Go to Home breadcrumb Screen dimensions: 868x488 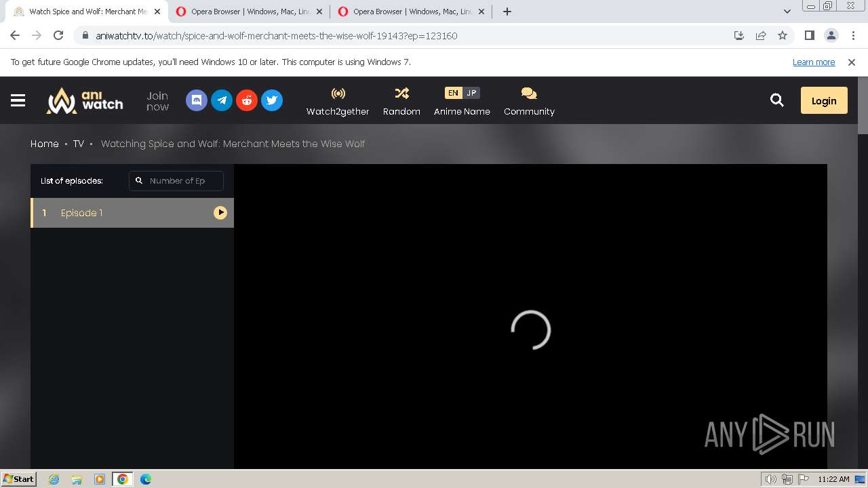[x=45, y=144]
